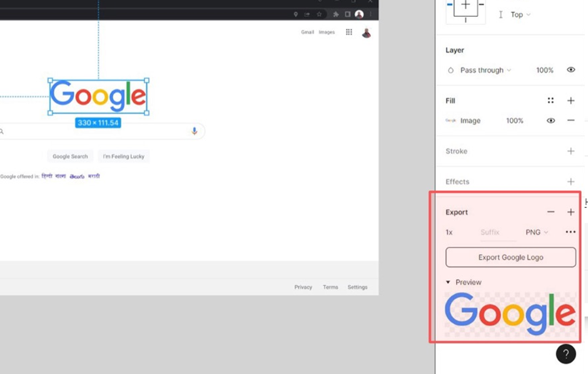Click the browser location pin icon
Viewport: 588px width, 374px height.
tap(295, 14)
